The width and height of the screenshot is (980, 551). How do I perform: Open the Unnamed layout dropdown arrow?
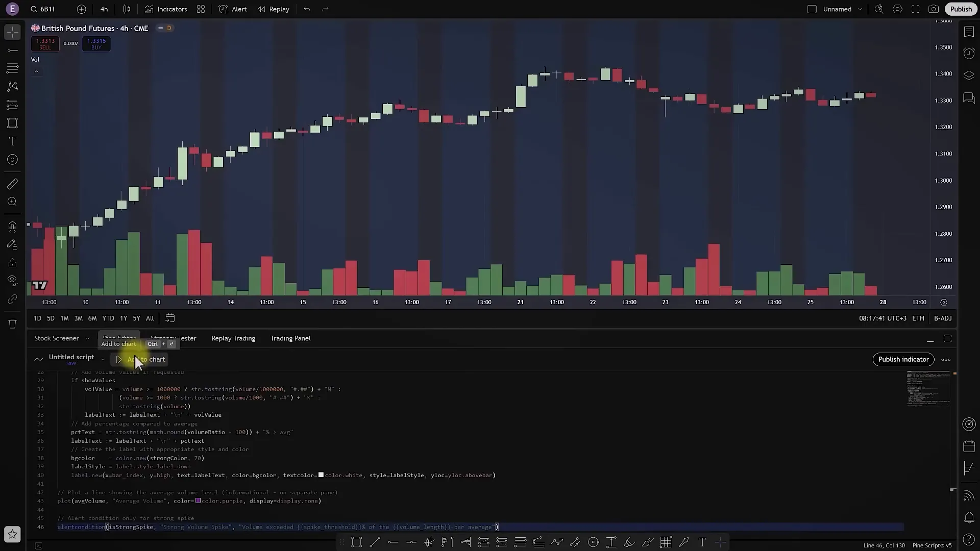pyautogui.click(x=860, y=9)
